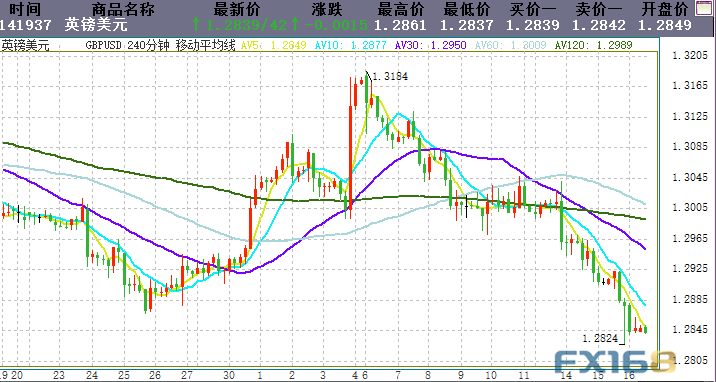
Task: Click the 1.3005 price axis label
Action: pos(690,208)
